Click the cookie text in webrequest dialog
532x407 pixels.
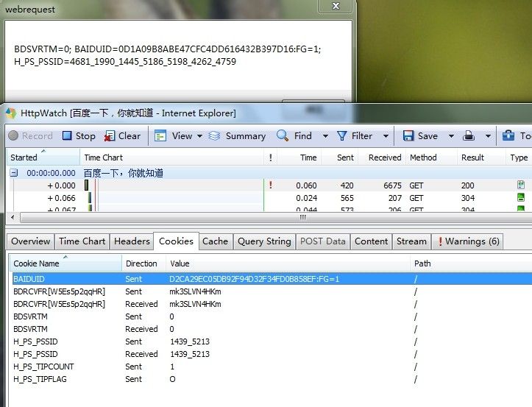coord(167,55)
